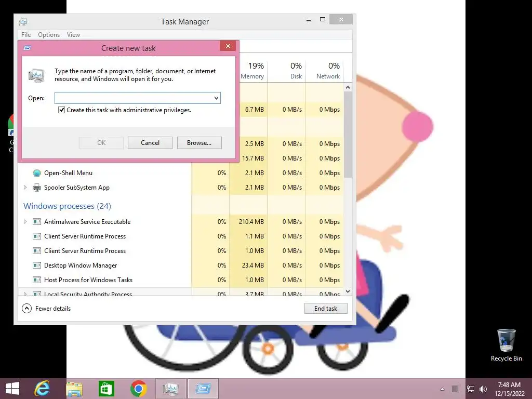Expand the Spooler SubSystem App row
Image resolution: width=532 pixels, height=399 pixels.
coord(25,187)
